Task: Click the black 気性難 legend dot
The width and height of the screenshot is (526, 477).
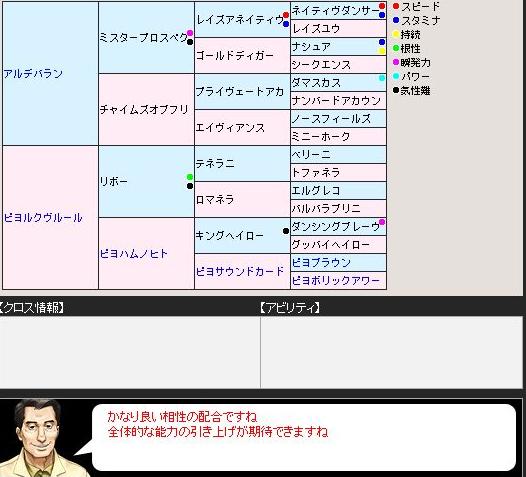Action: (x=396, y=90)
